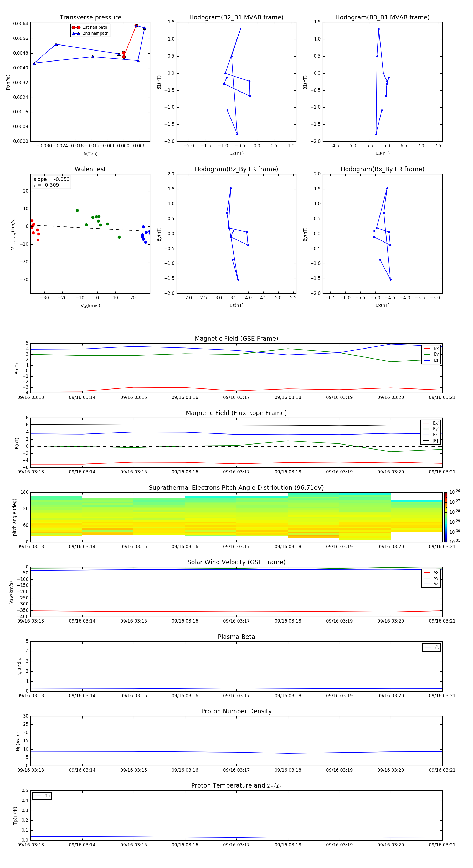Click the By' entry in flux rope legend
Image resolution: width=473 pixels, height=868 pixels.
pyautogui.click(x=431, y=429)
